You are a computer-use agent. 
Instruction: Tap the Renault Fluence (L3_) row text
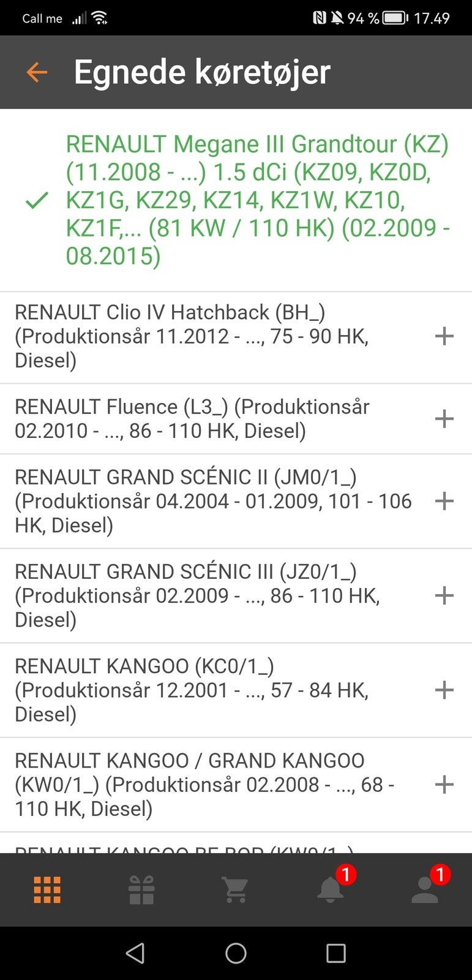click(x=192, y=419)
